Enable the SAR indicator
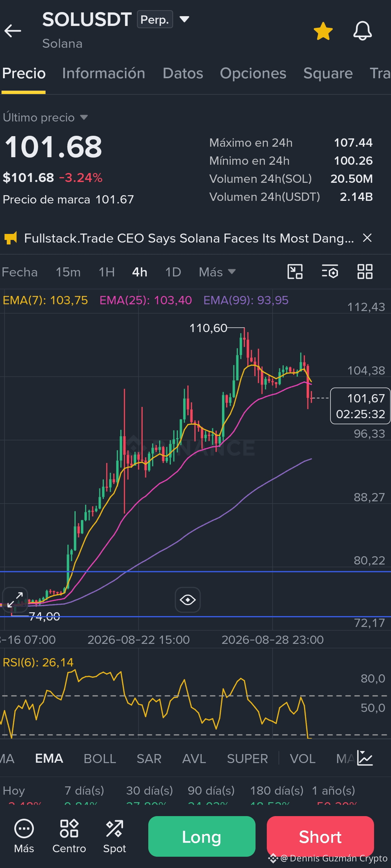Screen dimensions: 391x868 pyautogui.click(x=149, y=758)
